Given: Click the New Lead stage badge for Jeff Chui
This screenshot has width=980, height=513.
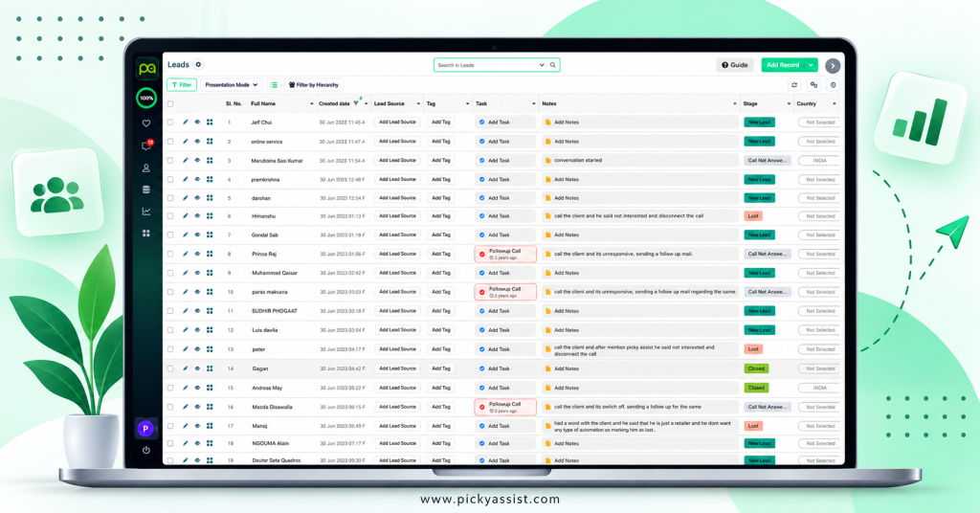Looking at the screenshot, I should click(759, 123).
